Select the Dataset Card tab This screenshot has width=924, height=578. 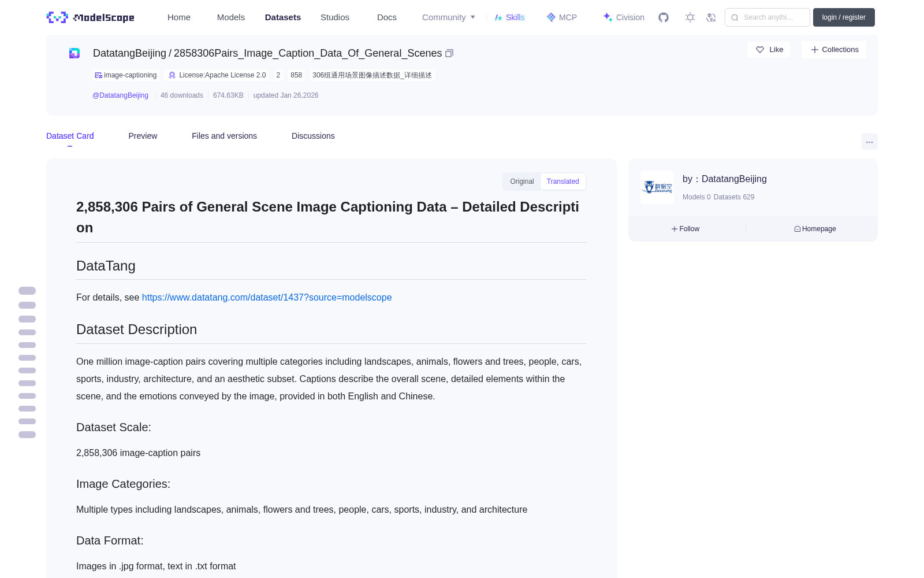(x=70, y=136)
